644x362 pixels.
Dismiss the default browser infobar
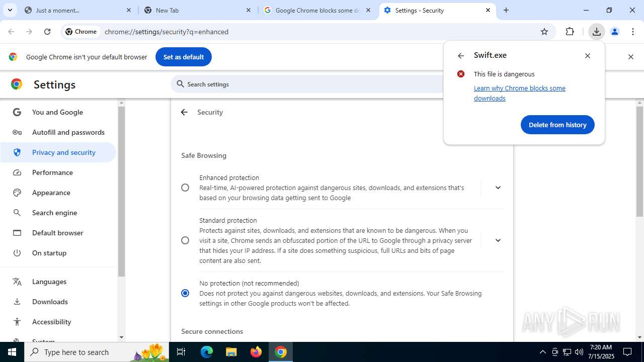pyautogui.click(x=631, y=57)
